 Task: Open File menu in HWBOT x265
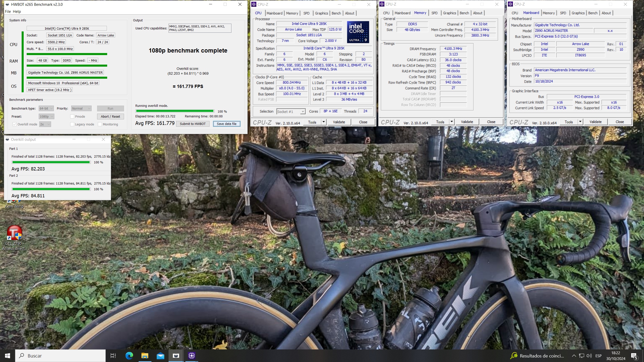(x=8, y=11)
